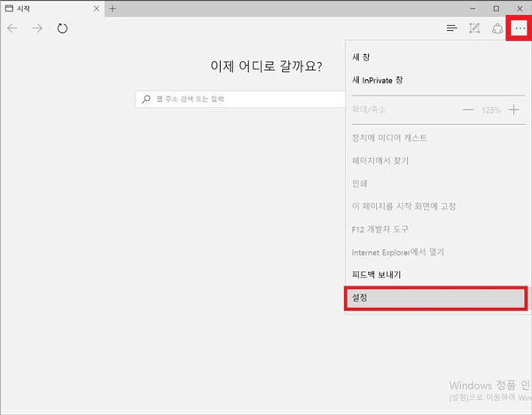Click the 이제 어디로 갈까요? heading

266,66
